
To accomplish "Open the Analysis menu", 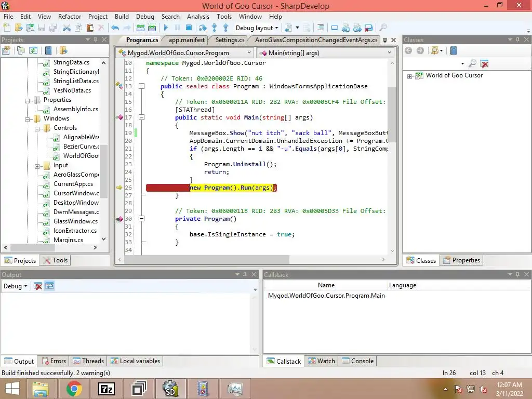I will click(198, 16).
